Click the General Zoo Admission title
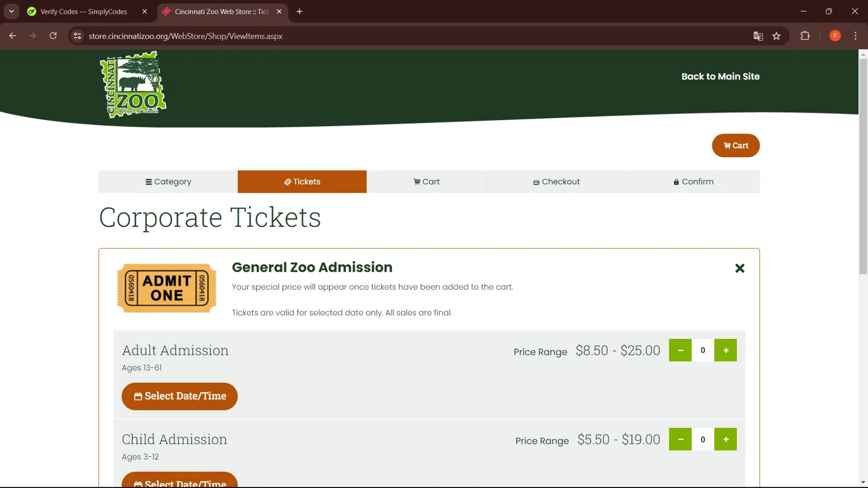The width and height of the screenshot is (868, 488). coord(312,267)
